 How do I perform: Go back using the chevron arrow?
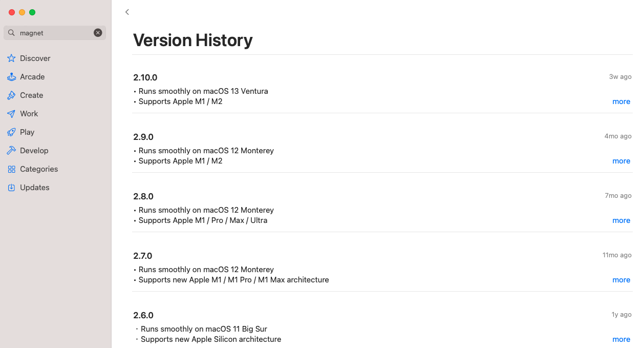[127, 12]
